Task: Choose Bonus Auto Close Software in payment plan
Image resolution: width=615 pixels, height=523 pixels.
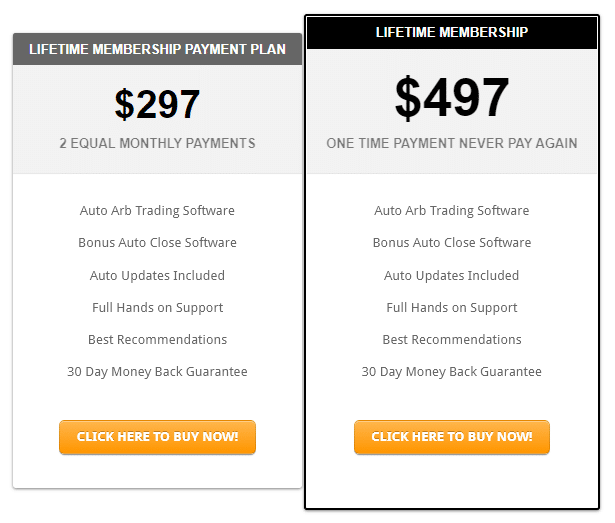Action: (x=157, y=243)
